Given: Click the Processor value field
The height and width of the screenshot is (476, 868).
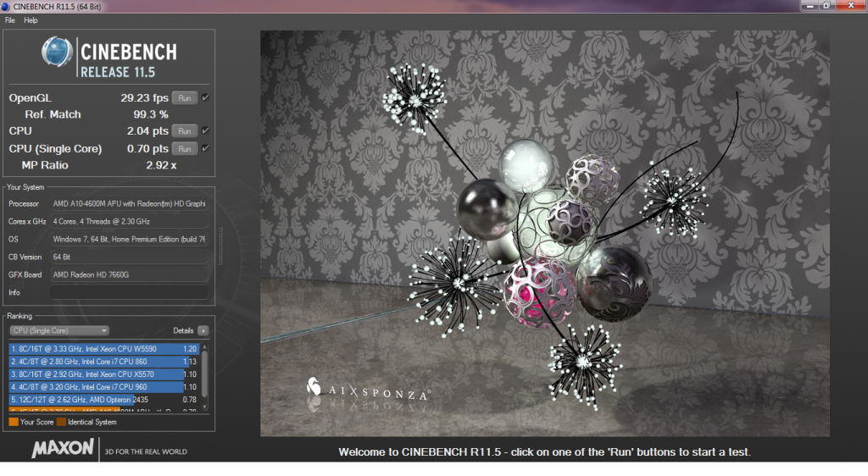Looking at the screenshot, I should (129, 204).
